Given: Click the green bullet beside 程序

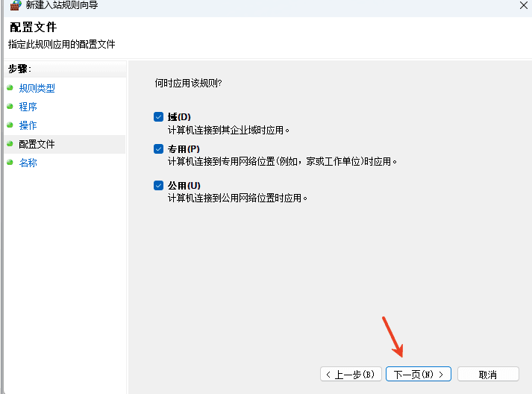Looking at the screenshot, I should point(10,106).
